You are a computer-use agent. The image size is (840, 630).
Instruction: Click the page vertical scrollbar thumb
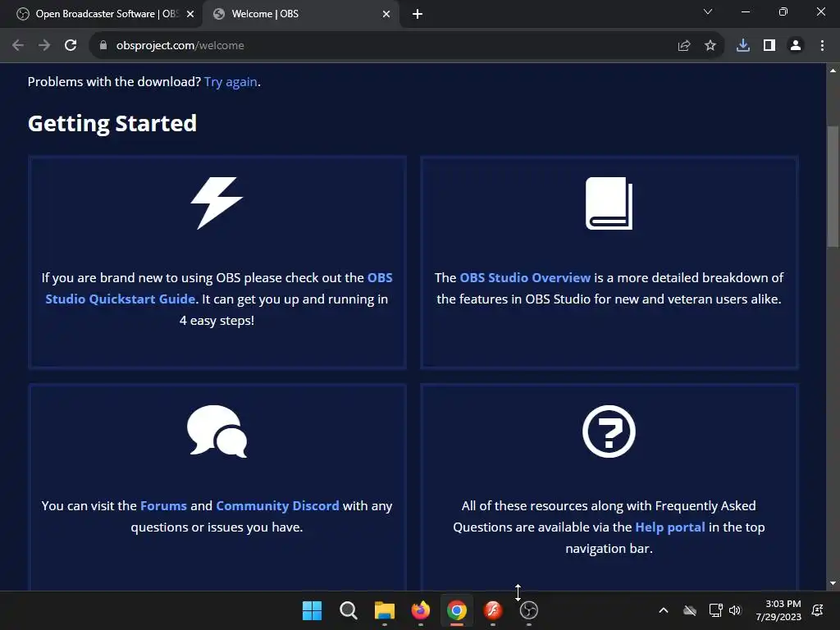click(833, 187)
